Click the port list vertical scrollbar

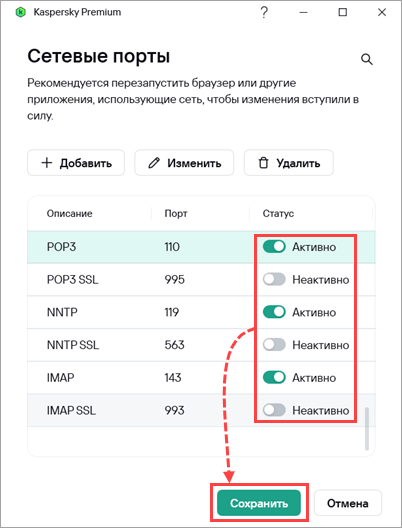367,429
